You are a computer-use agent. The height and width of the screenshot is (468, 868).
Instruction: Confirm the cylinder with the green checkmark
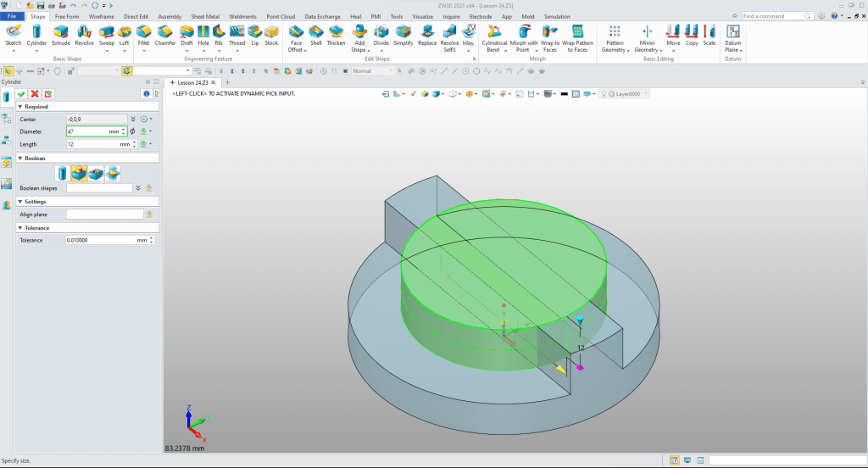[21, 93]
